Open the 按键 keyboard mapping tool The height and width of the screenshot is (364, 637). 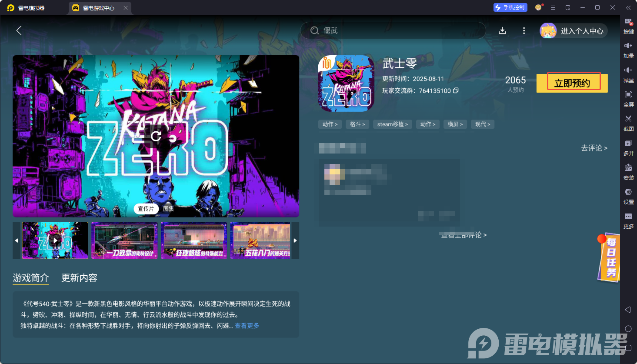click(x=628, y=26)
